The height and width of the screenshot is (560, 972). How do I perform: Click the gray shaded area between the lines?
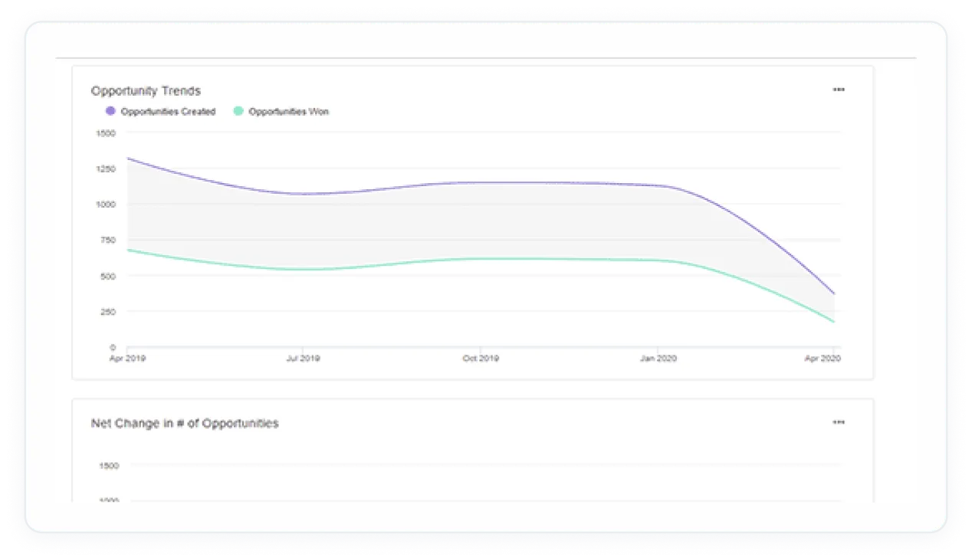click(x=481, y=221)
